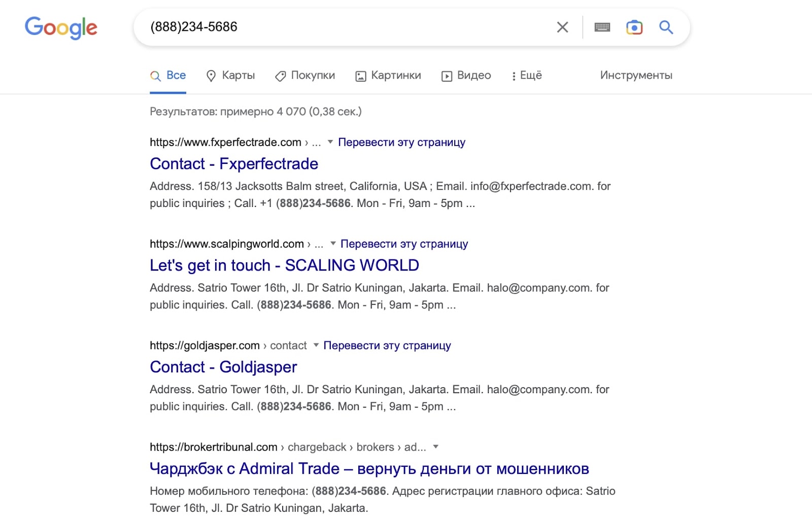Click the https://www.scalpingworld.com URL text
This screenshot has height=518, width=812.
[227, 244]
